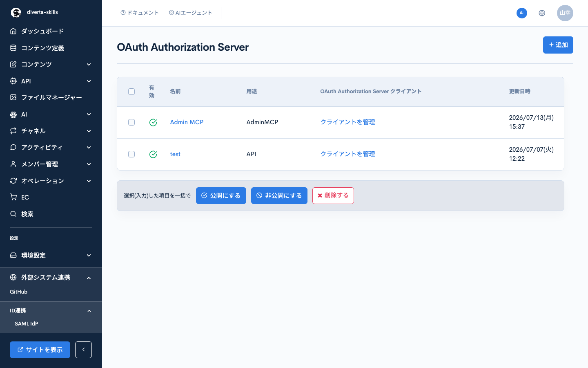
Task: Click the ドキュメント help icon
Action: (123, 13)
